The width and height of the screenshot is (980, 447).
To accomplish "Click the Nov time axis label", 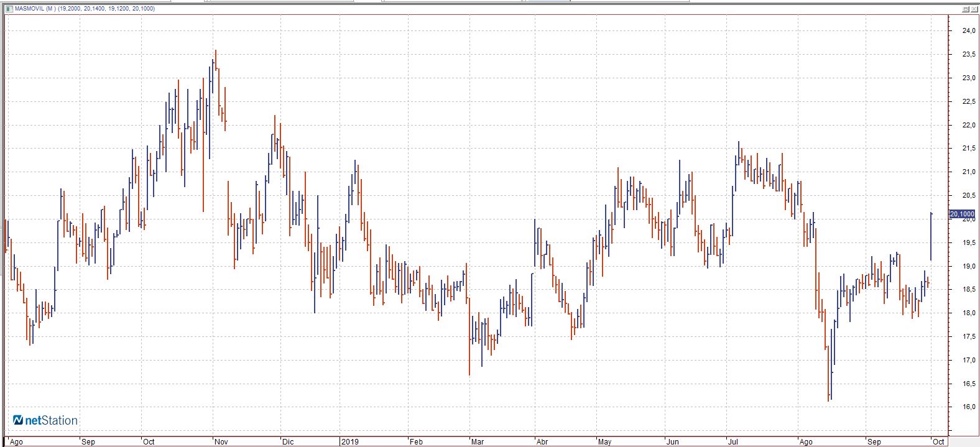I will (x=221, y=442).
